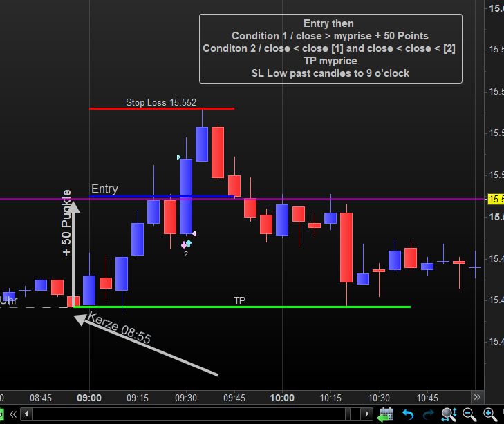The image size is (504, 424).
Task: Click the yellow current-price tag on the price axis
Action: coord(496,199)
